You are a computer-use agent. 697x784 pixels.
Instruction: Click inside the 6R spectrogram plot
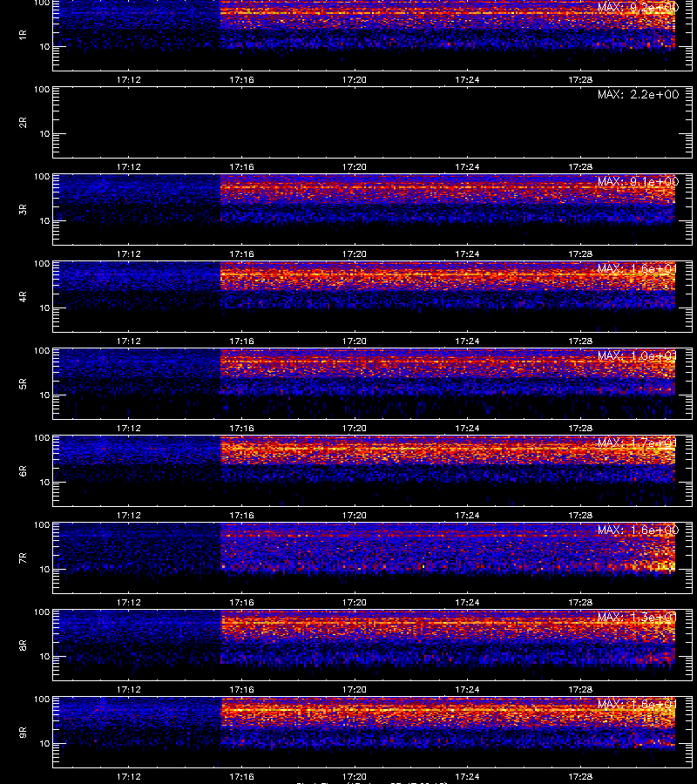pos(372,471)
